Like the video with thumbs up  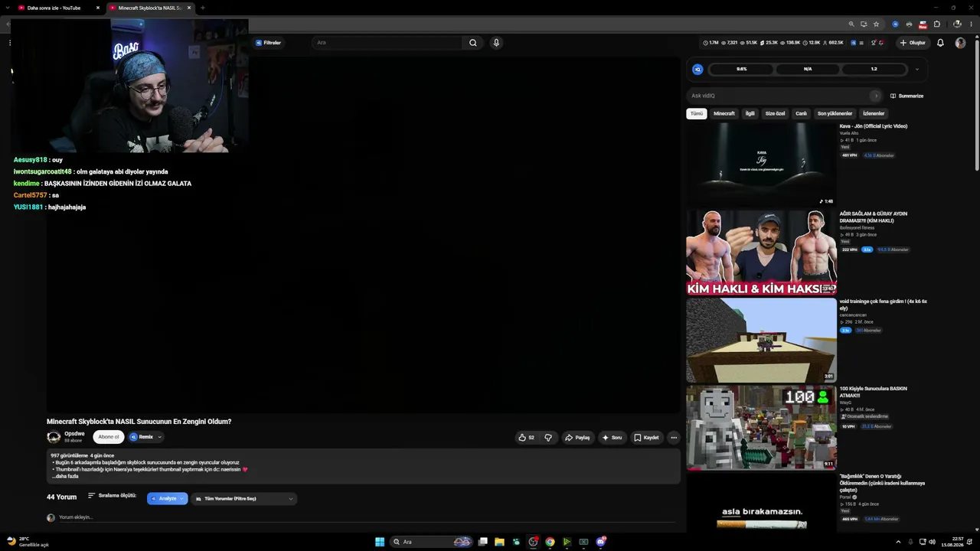pos(526,438)
